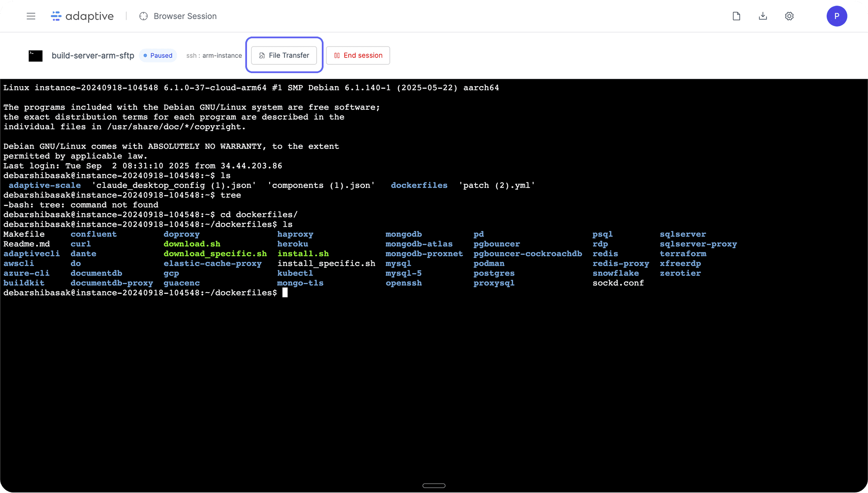The width and height of the screenshot is (868, 493).
Task: Click End session button
Action: [358, 55]
